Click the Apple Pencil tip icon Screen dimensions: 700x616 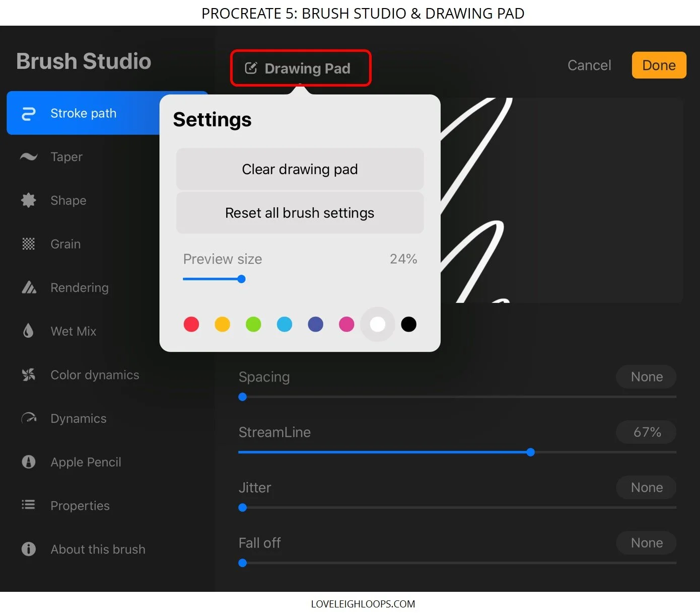tap(29, 462)
